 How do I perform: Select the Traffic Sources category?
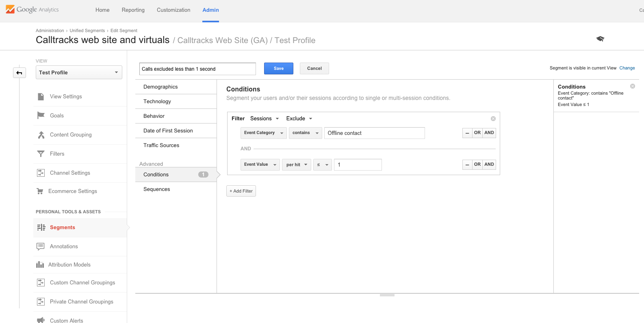pyautogui.click(x=176, y=145)
